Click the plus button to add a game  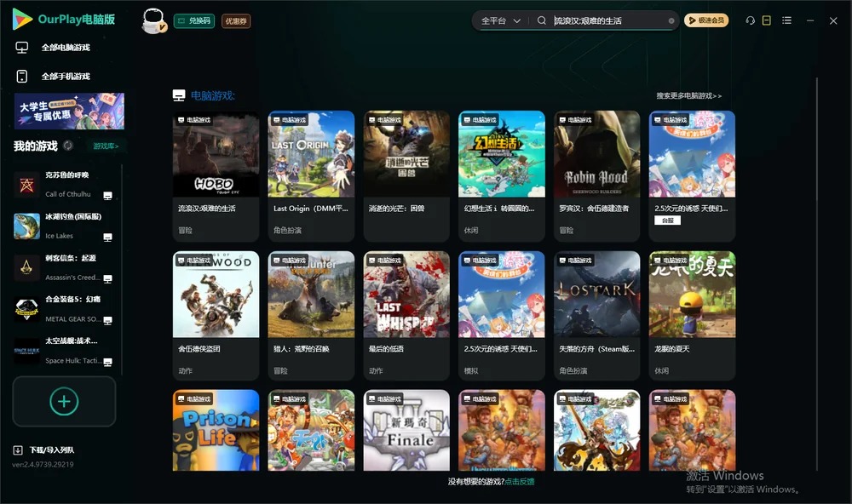(x=64, y=401)
